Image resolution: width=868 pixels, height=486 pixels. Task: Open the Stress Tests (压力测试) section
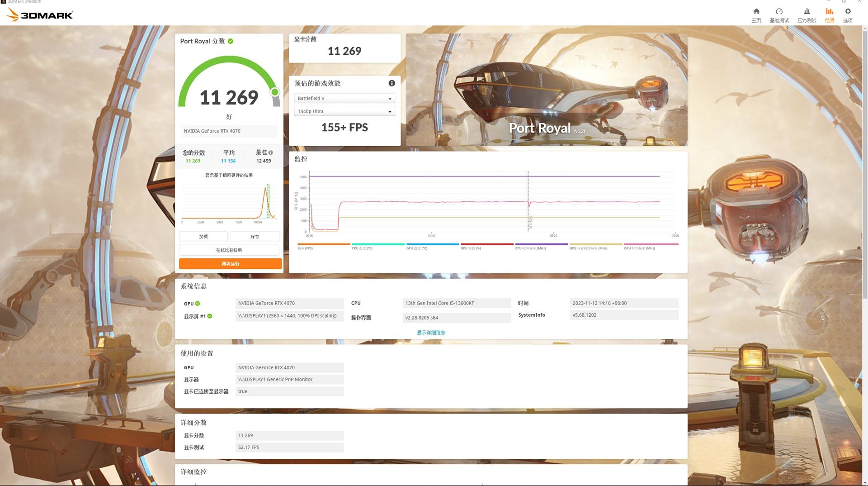(x=807, y=15)
